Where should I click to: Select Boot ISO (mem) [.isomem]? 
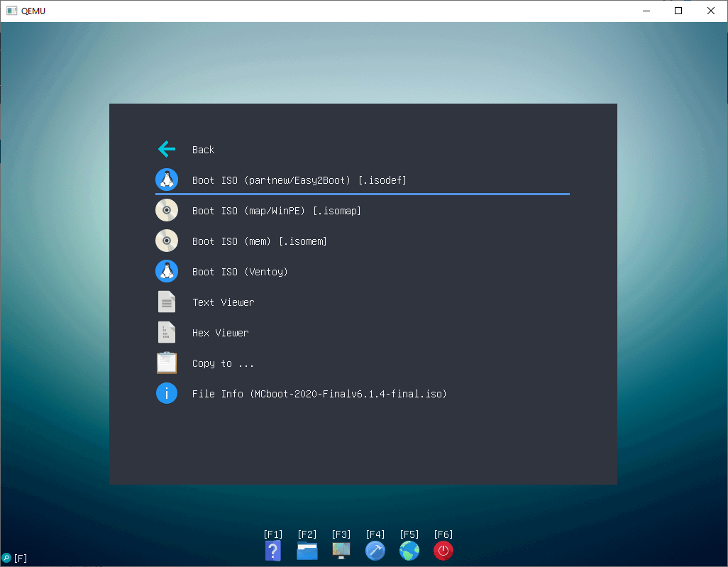[x=363, y=241]
